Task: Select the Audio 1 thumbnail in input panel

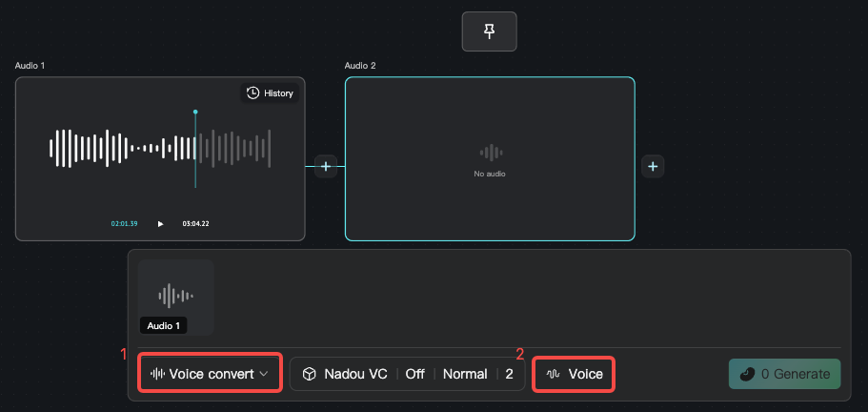Action: [176, 298]
